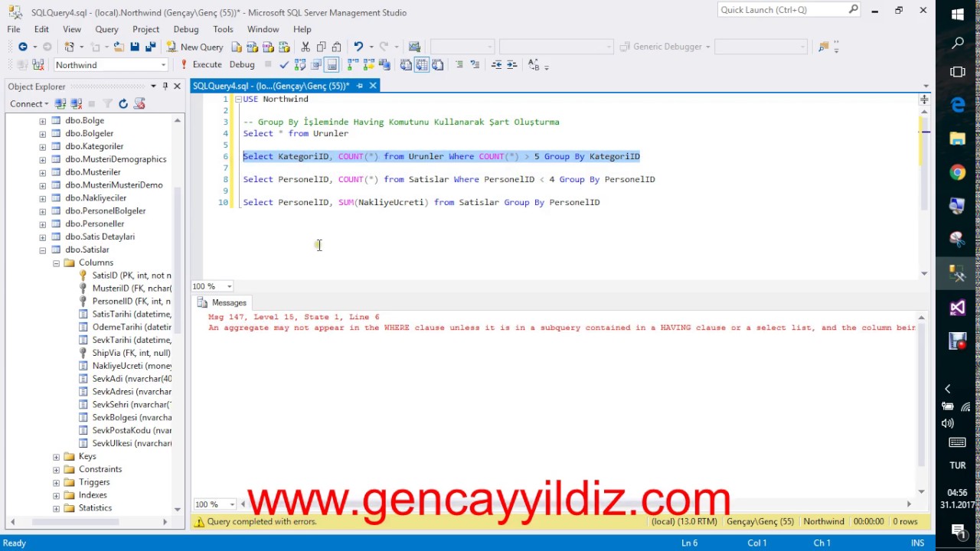Select the SQLQuery4.sql document tab
980x551 pixels.
(271, 86)
